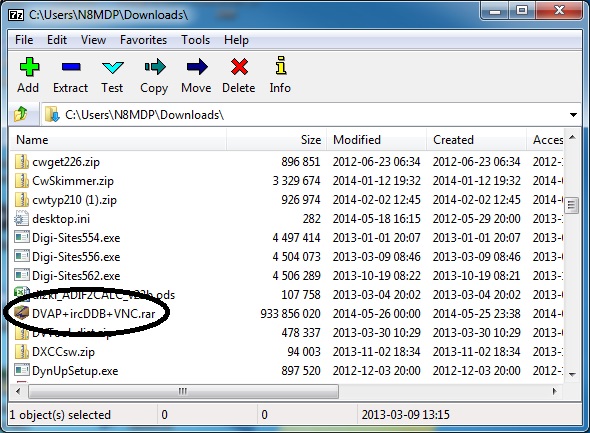Click the horizontal scrollbar right arrow

[554, 391]
